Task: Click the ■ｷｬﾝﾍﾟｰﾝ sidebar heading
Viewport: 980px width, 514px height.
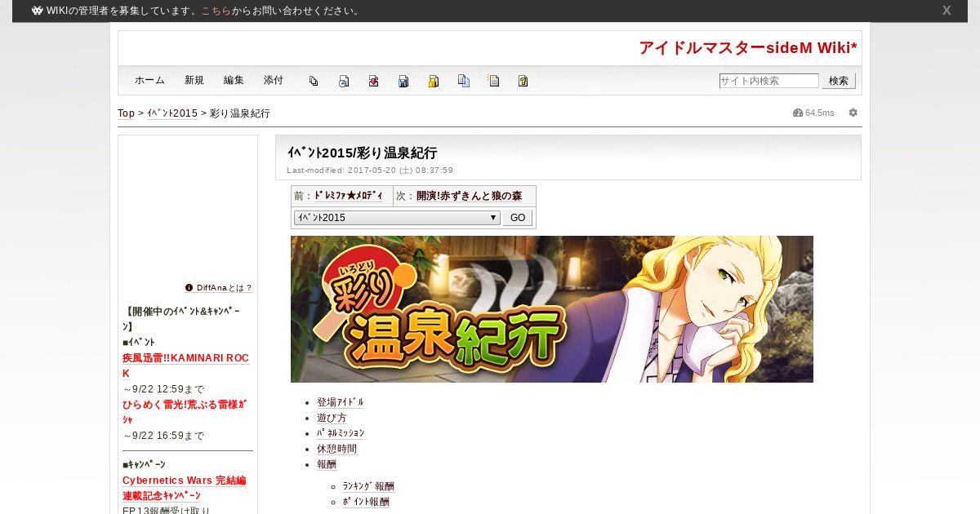Action: [x=144, y=464]
